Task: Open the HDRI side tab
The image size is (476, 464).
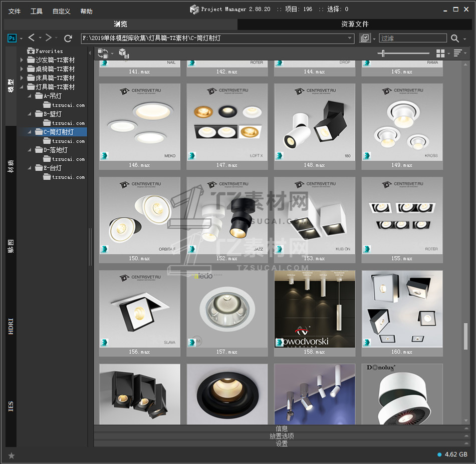Action: tap(11, 325)
